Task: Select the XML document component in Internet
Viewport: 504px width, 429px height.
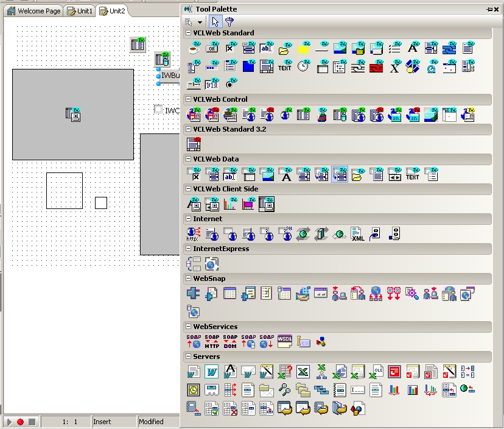Action: point(358,234)
